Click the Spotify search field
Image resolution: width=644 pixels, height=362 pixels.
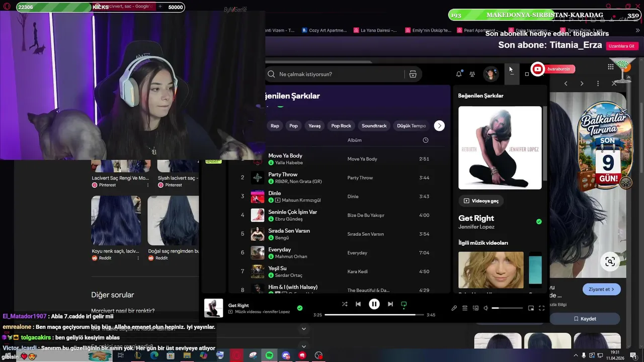(335, 74)
